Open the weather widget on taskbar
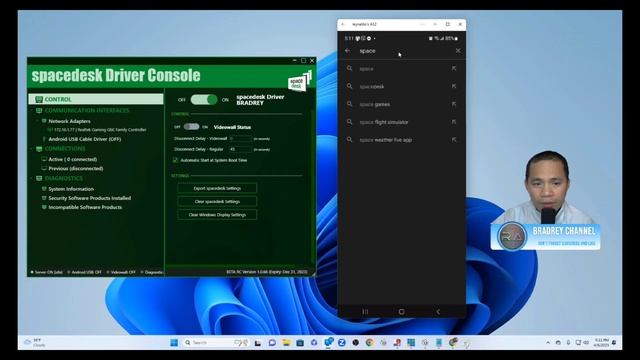Image resolution: width=640 pixels, height=360 pixels. tap(36, 342)
